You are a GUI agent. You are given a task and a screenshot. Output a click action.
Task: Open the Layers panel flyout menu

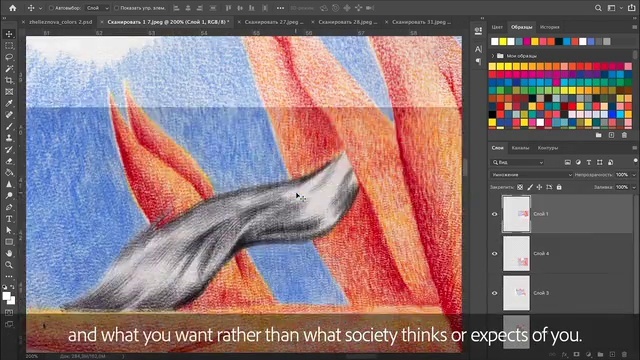[634, 148]
